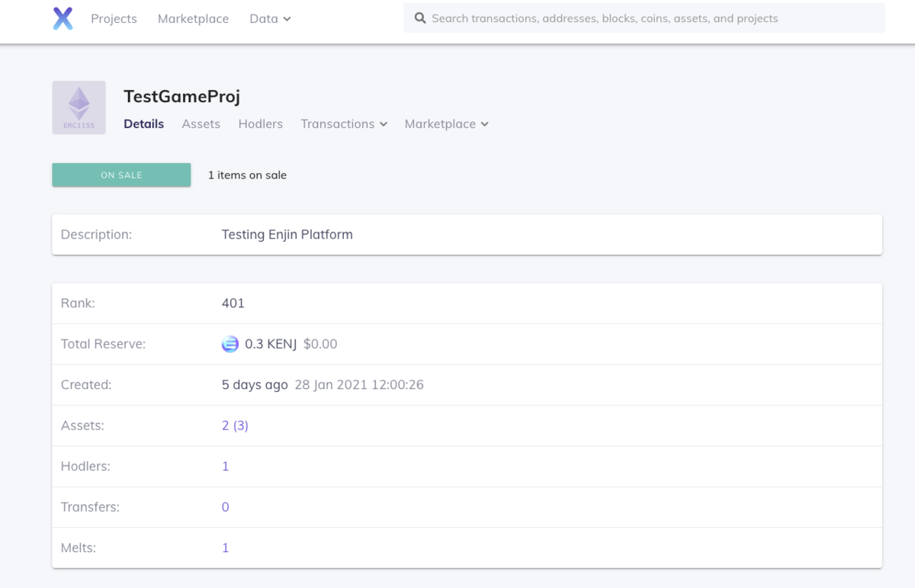The image size is (915, 588).
Task: Click the 'Description:' label
Action: 96,235
